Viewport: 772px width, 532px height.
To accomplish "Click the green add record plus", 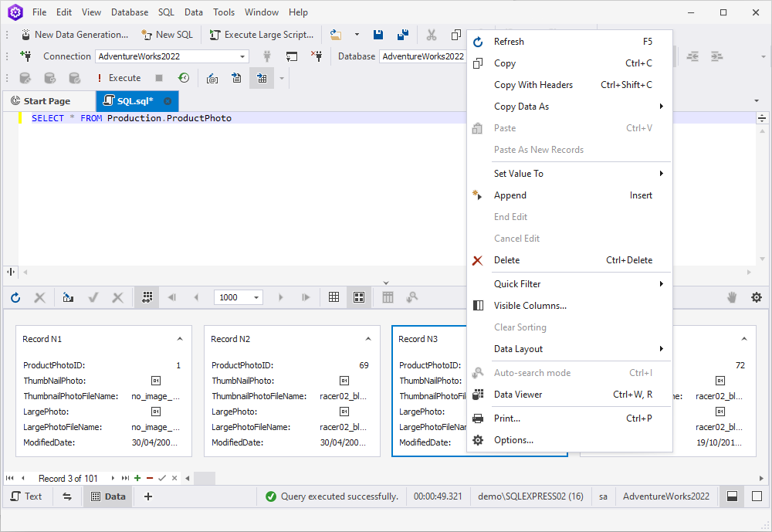I will 137,478.
